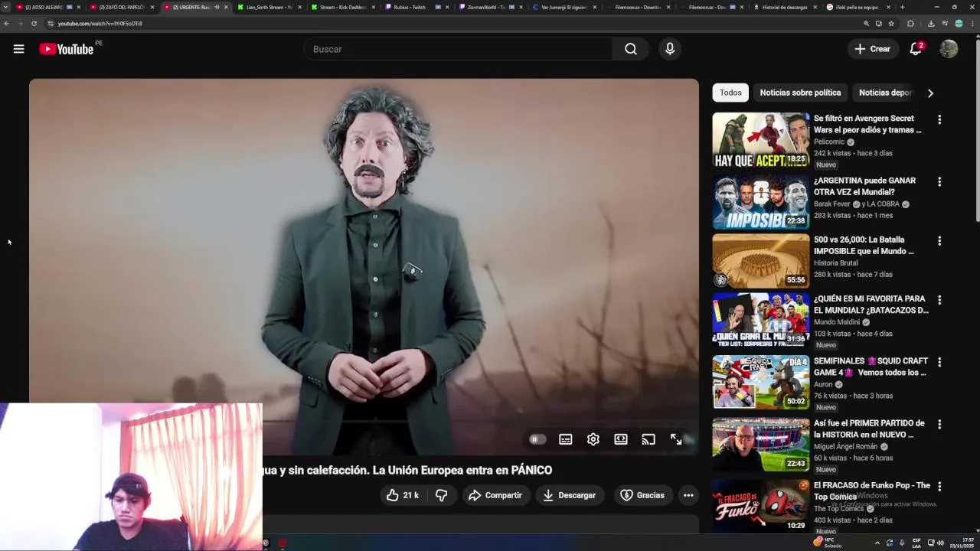Open the taskbar weather widget
The image size is (980, 551).
(828, 543)
